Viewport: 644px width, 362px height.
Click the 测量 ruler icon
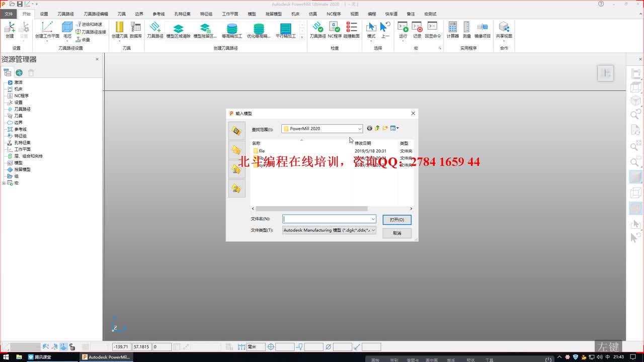467,30
